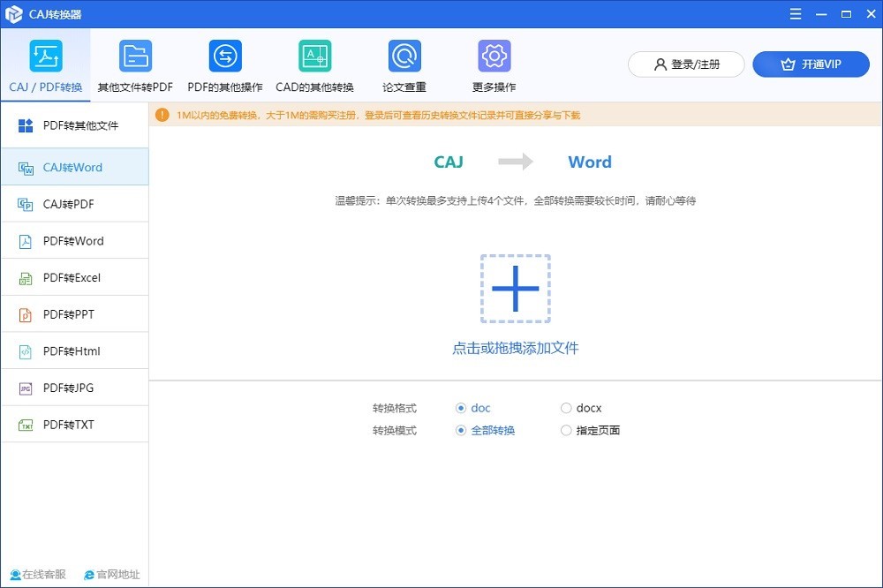Open 更多操作 gear icon
This screenshot has width=883, height=588.
[x=494, y=56]
